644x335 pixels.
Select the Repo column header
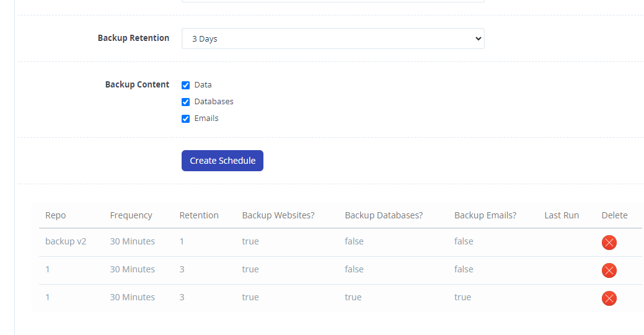[55, 215]
